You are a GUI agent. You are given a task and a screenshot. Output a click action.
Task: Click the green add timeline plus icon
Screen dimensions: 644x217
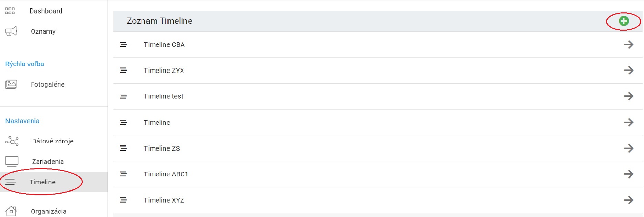[x=624, y=21]
